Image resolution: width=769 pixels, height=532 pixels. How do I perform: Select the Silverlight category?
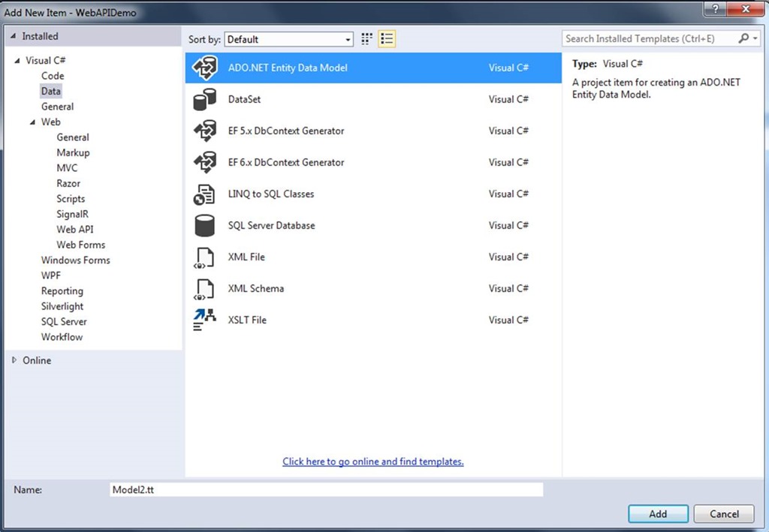(62, 306)
